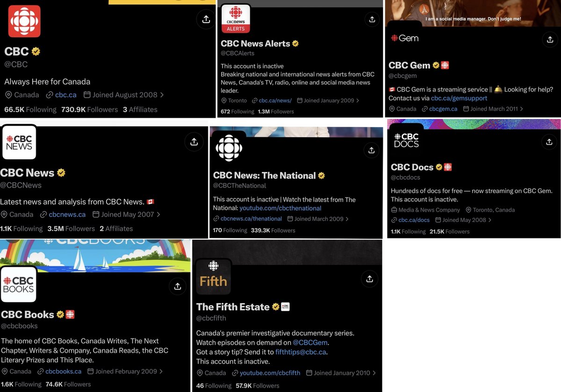Expand CBC Docs Joined May 2008 chevron

pos(489,220)
